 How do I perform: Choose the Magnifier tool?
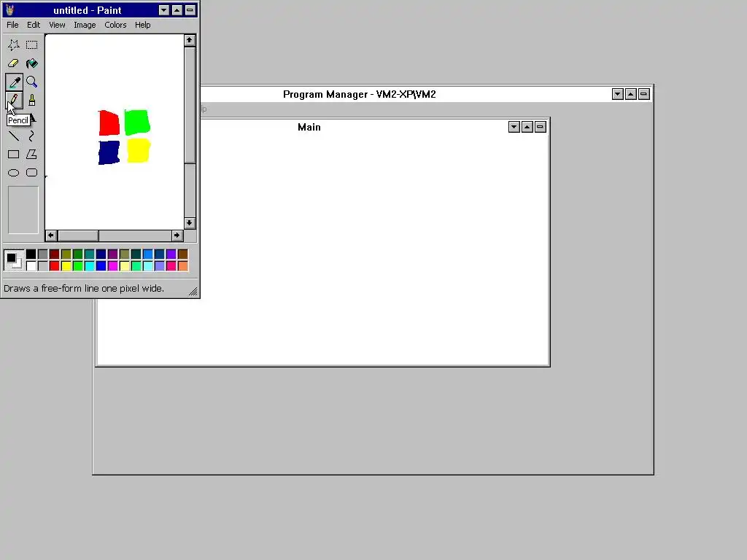tap(31, 82)
